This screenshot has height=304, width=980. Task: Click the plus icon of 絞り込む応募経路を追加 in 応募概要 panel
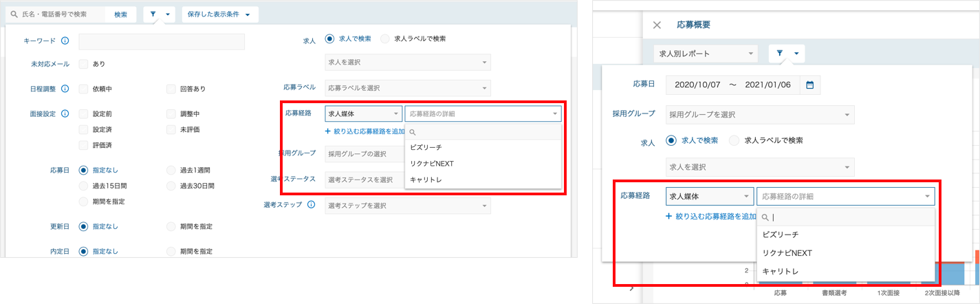pyautogui.click(x=669, y=216)
